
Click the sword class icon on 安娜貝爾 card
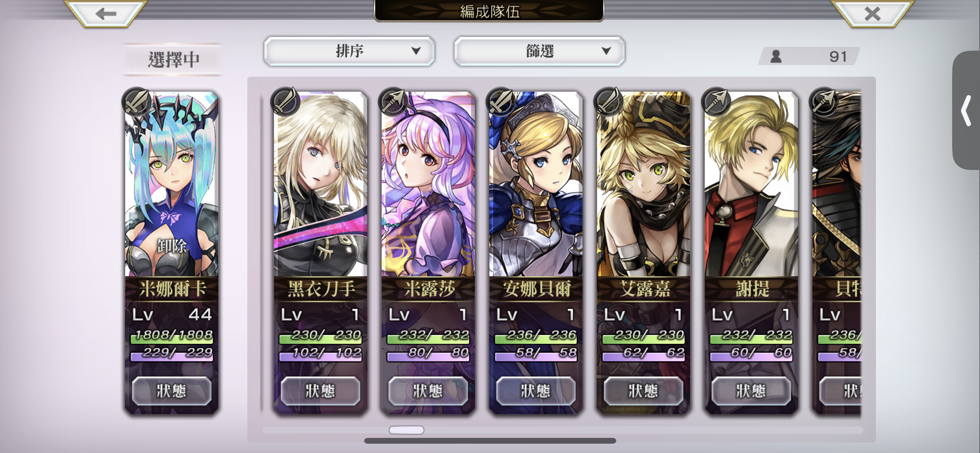point(500,101)
